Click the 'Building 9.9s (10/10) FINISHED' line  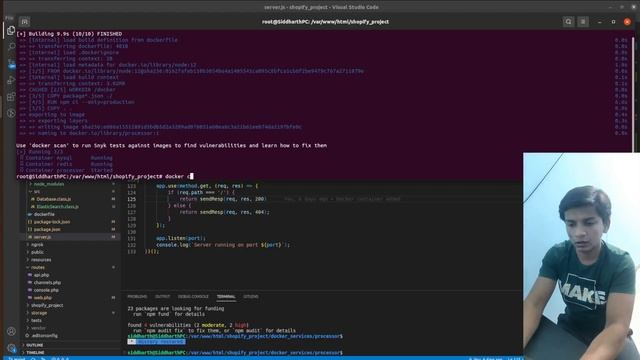(x=69, y=34)
